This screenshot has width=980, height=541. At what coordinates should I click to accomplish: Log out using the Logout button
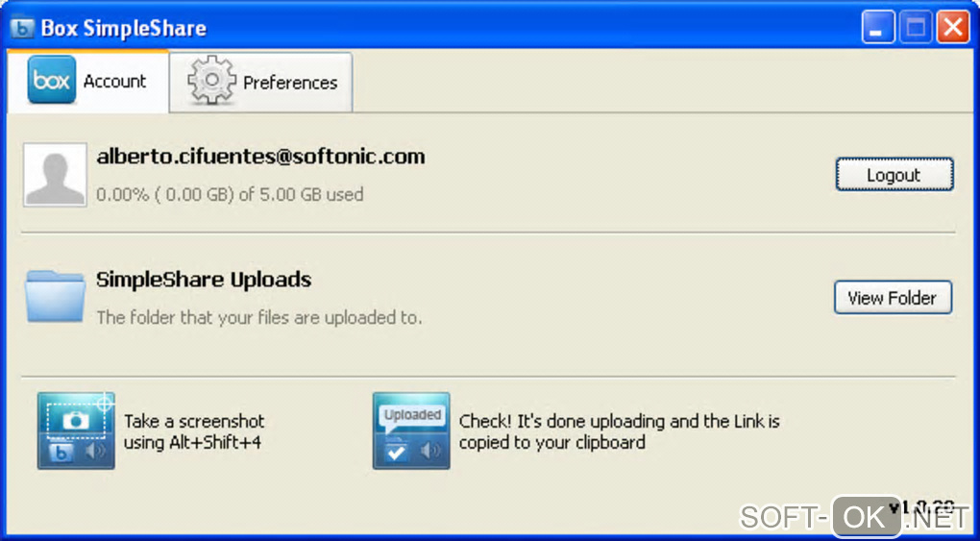pos(894,175)
